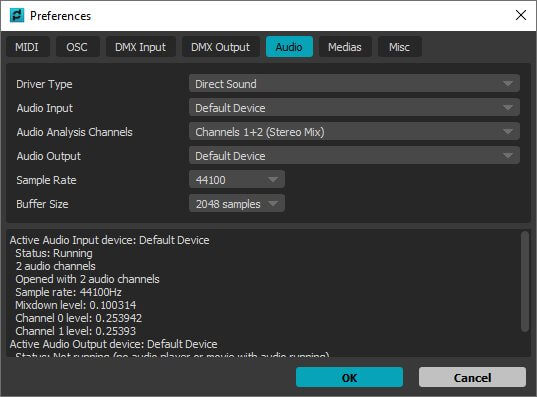The height and width of the screenshot is (397, 537).
Task: Go to the DMX Input tab
Action: (140, 47)
